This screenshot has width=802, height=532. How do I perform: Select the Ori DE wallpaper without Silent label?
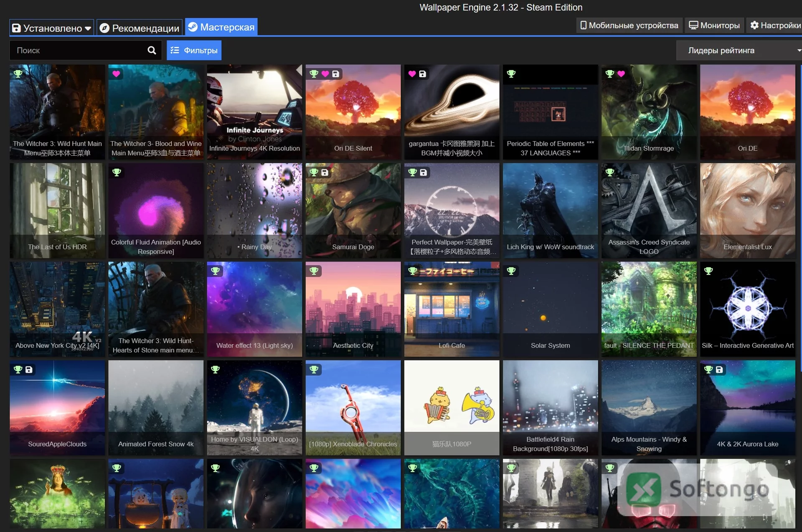tap(748, 112)
